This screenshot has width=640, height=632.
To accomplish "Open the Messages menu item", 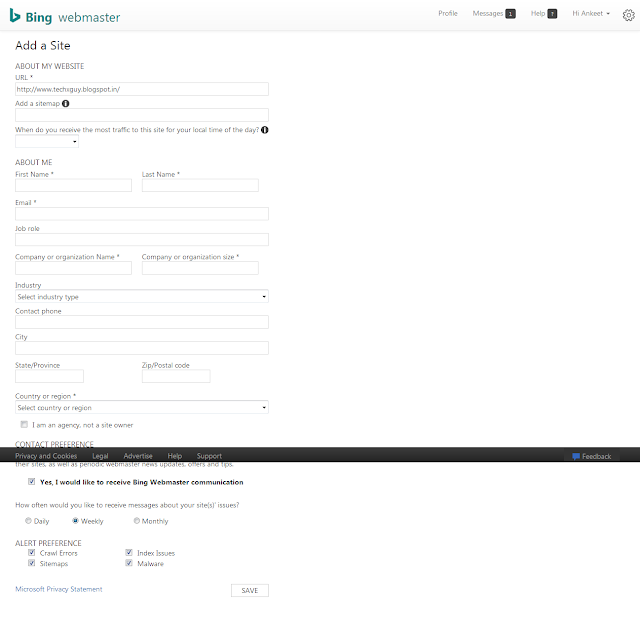I will (488, 13).
